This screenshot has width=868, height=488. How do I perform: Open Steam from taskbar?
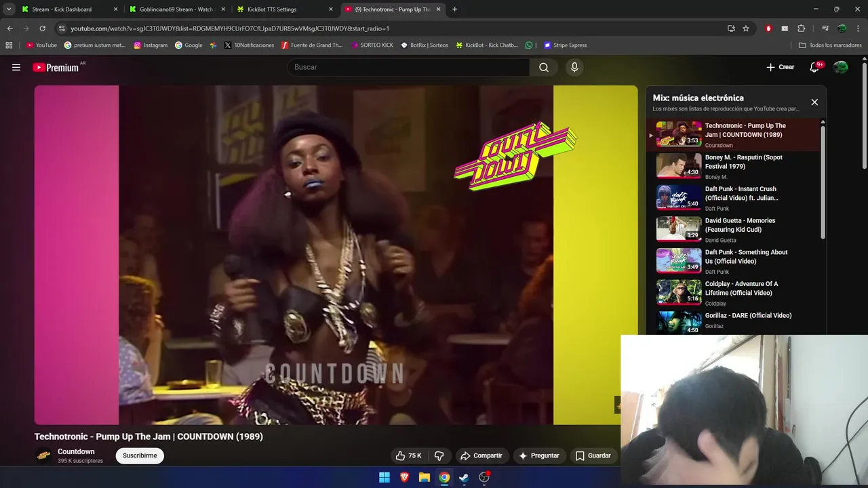click(x=464, y=477)
